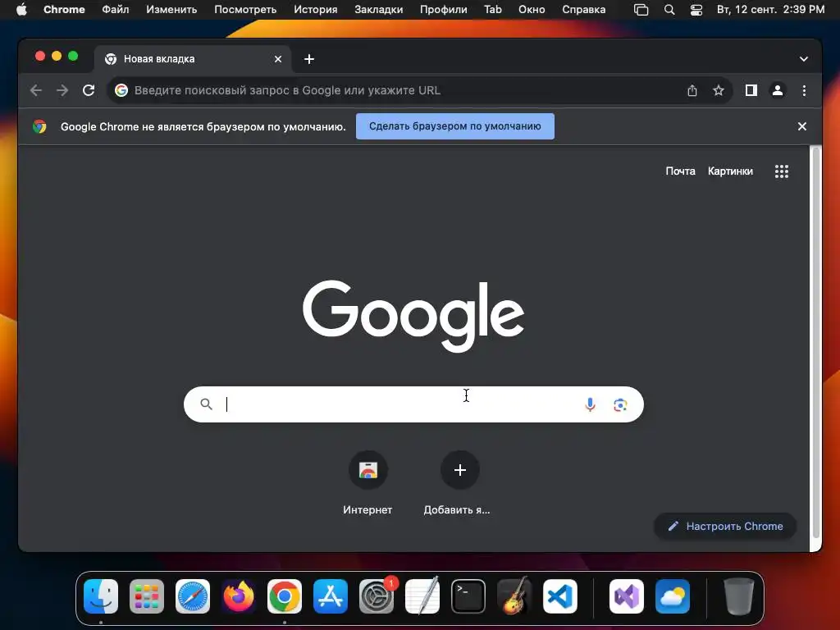Open the Tab menu
This screenshot has width=840, height=630.
(x=493, y=10)
